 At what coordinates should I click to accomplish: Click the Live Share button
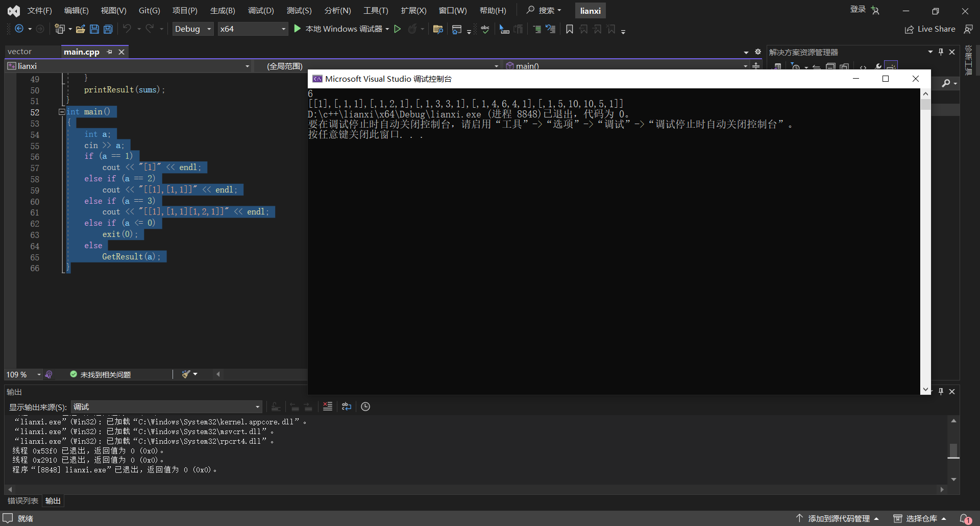(930, 29)
